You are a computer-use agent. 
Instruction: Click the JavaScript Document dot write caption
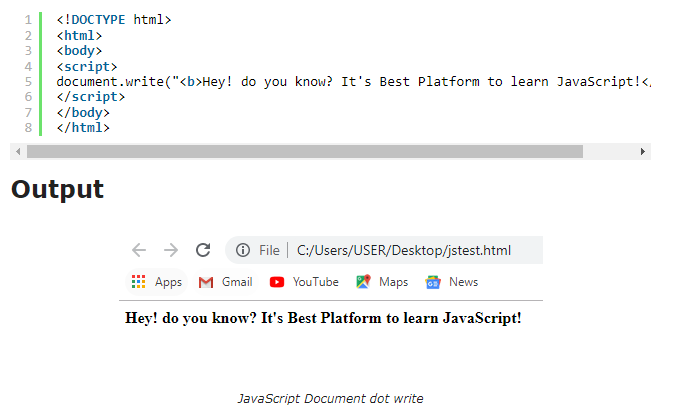pos(330,398)
